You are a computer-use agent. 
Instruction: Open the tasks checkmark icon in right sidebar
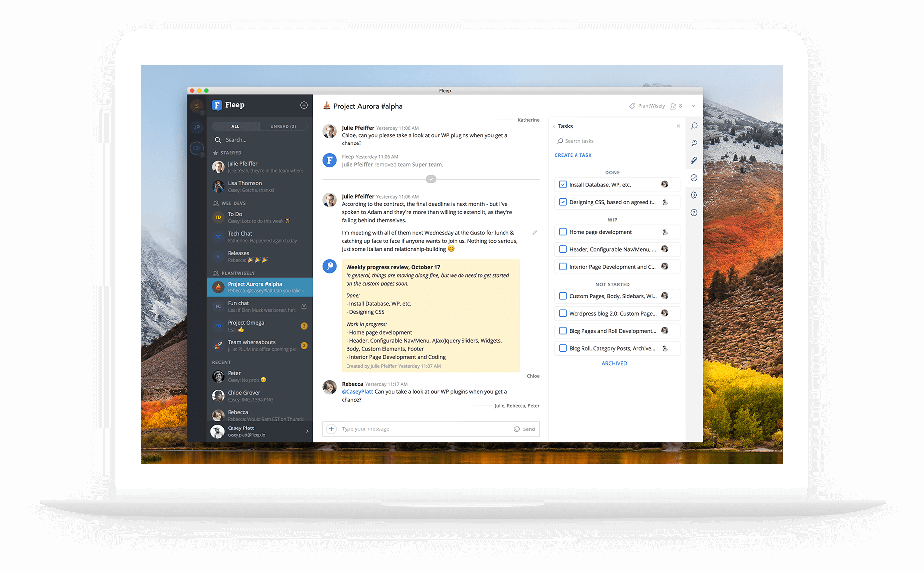pyautogui.click(x=693, y=178)
